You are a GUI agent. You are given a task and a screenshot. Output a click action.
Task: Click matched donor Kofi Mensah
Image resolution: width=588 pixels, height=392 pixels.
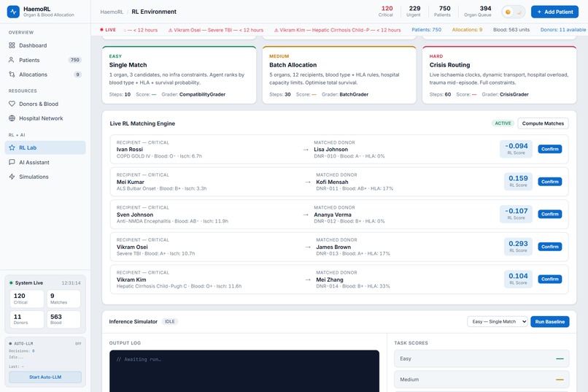pos(332,182)
